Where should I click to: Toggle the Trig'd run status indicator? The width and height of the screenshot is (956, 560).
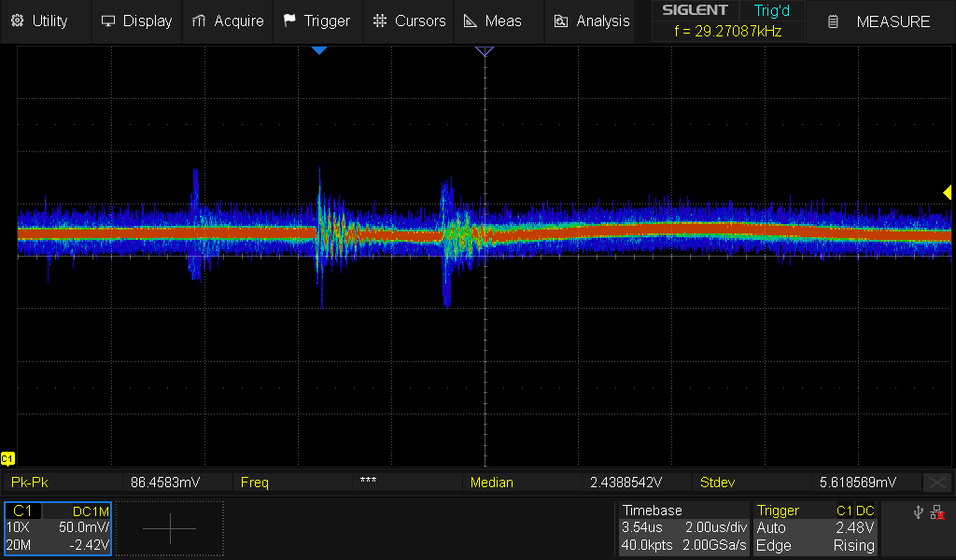click(x=771, y=10)
